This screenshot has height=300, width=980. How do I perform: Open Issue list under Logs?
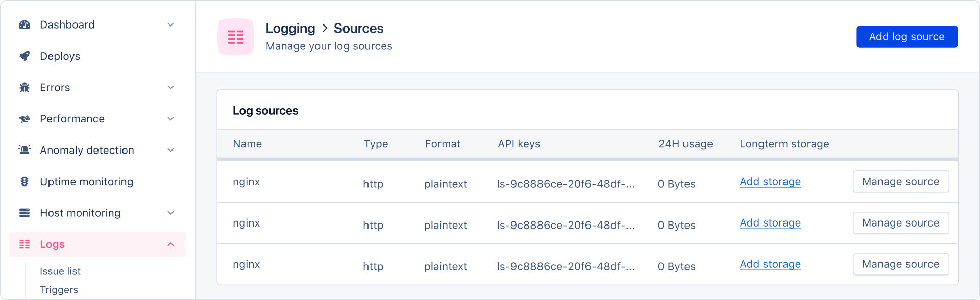point(60,271)
